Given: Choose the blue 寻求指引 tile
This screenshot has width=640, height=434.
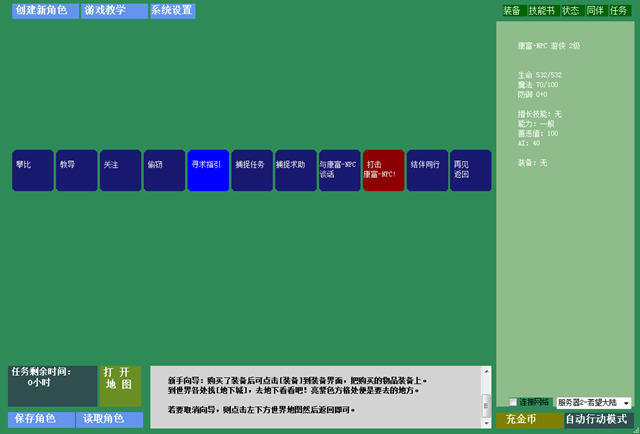Looking at the screenshot, I should pos(208,170).
